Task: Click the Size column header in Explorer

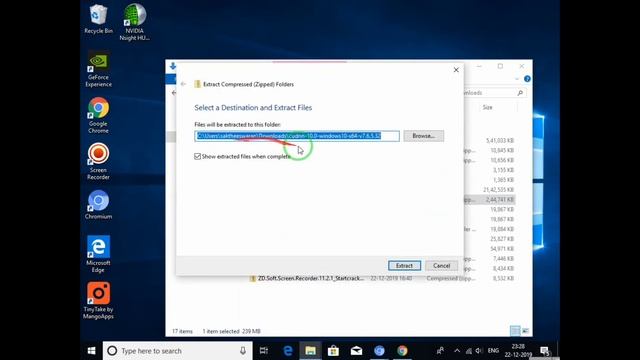Action: tap(487, 107)
